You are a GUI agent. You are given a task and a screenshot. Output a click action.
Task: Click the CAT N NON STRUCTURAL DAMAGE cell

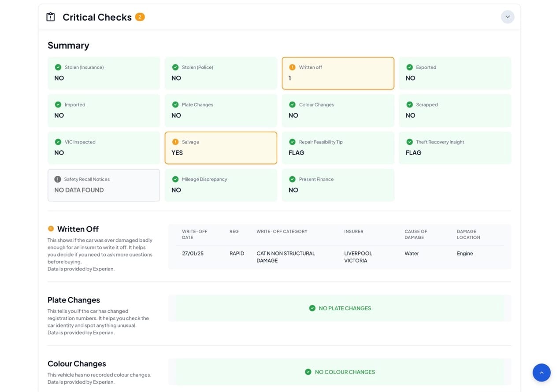[286, 257]
